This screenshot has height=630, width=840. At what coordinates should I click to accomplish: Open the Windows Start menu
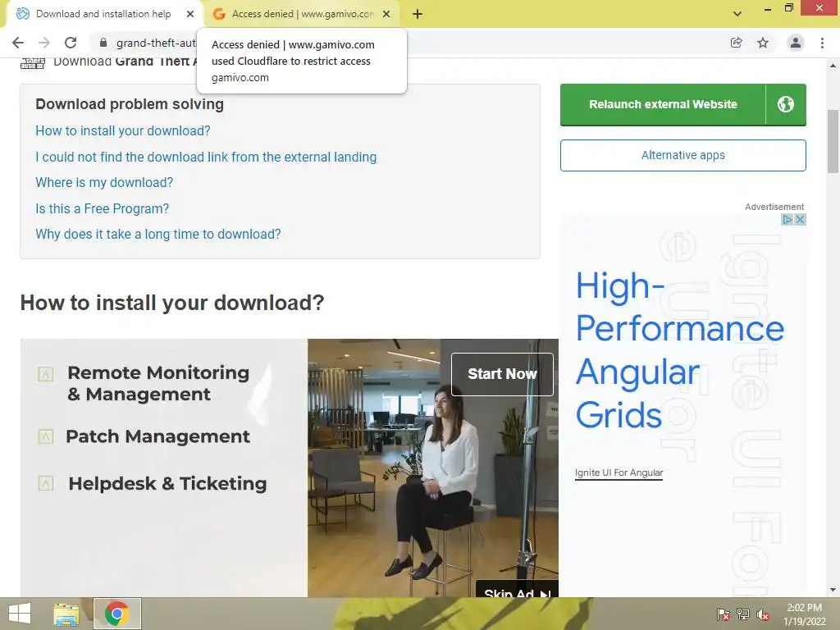[x=20, y=614]
